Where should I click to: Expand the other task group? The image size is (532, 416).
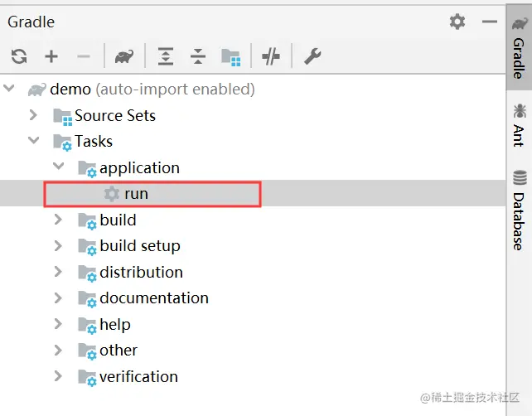(58, 351)
